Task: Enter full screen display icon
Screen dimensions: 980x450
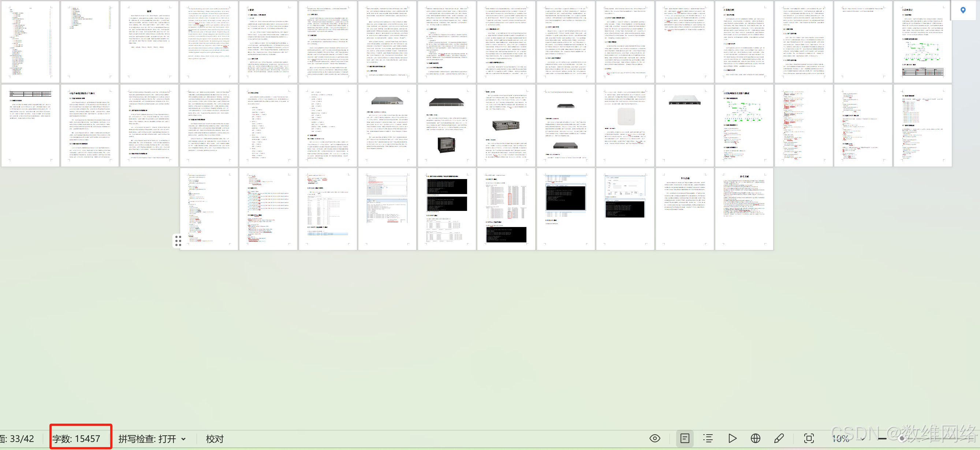Action: [809, 438]
